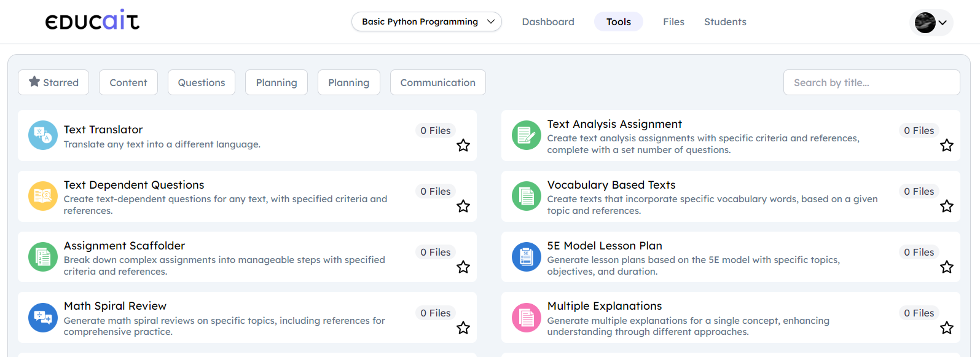980x357 pixels.
Task: Filter tools by Starred
Action: coord(53,82)
